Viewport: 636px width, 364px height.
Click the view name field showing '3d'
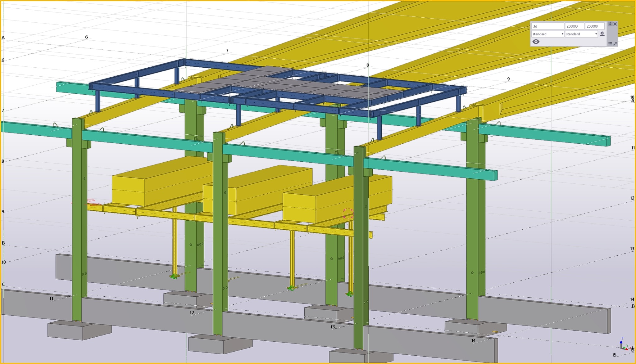point(547,26)
